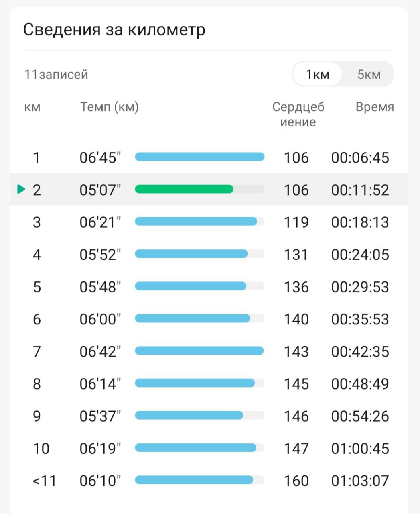Tap heart rate 136 on kilometer 5

click(296, 287)
